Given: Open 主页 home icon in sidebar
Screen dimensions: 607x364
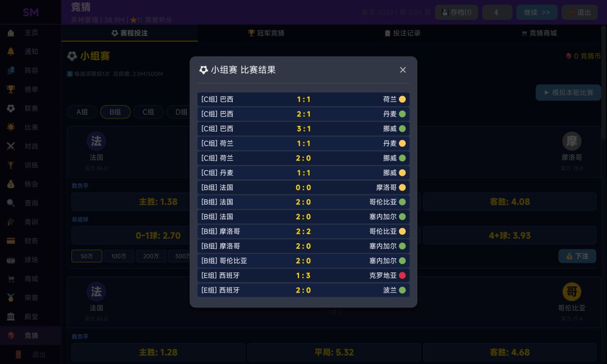Looking at the screenshot, I should (11, 33).
